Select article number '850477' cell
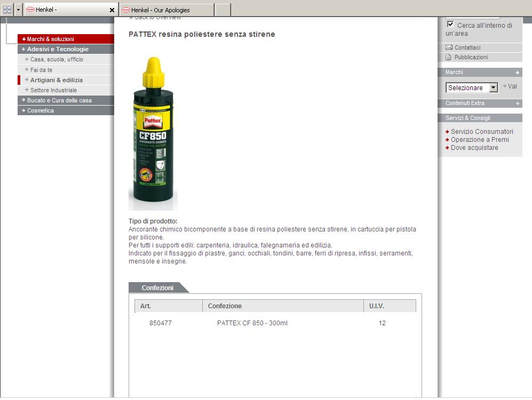The width and height of the screenshot is (532, 400). [x=161, y=323]
